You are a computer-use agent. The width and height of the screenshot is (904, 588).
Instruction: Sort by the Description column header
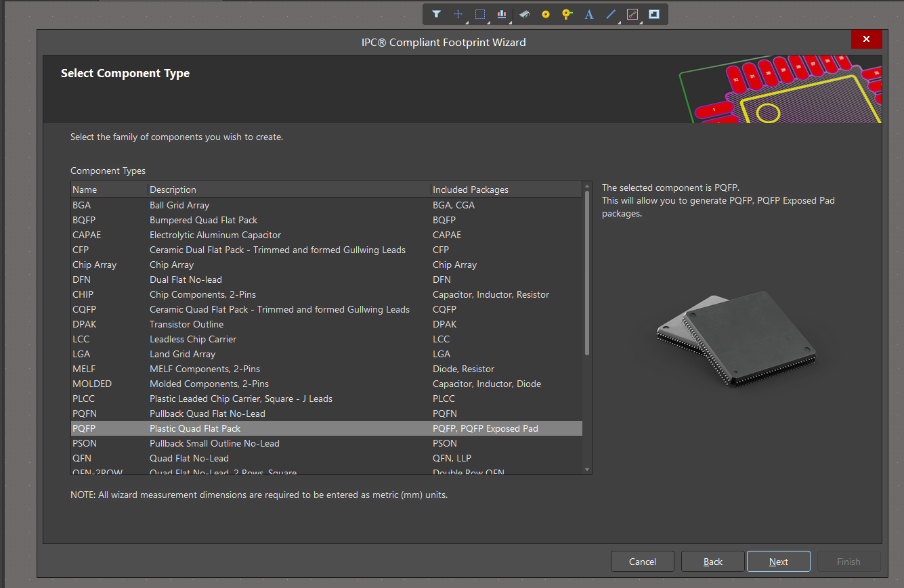(289, 189)
